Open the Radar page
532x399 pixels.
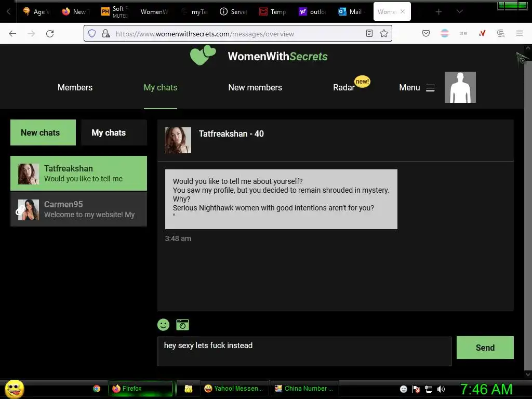pyautogui.click(x=344, y=87)
